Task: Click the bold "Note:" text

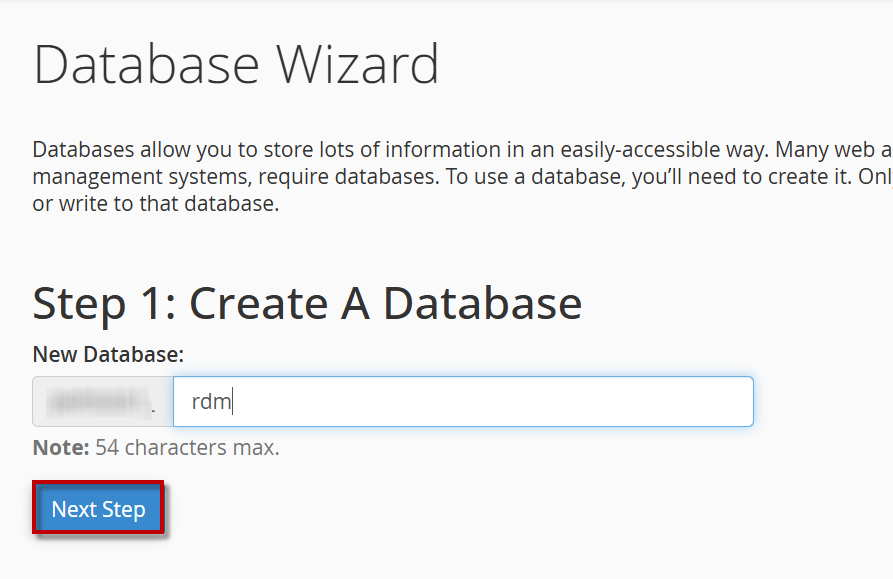Action: pos(61,448)
